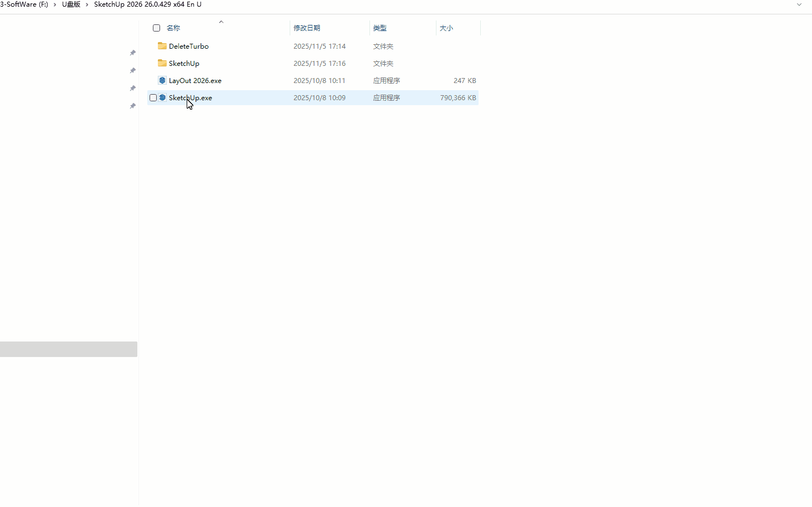Sort files by the 大小 column header

pos(446,28)
